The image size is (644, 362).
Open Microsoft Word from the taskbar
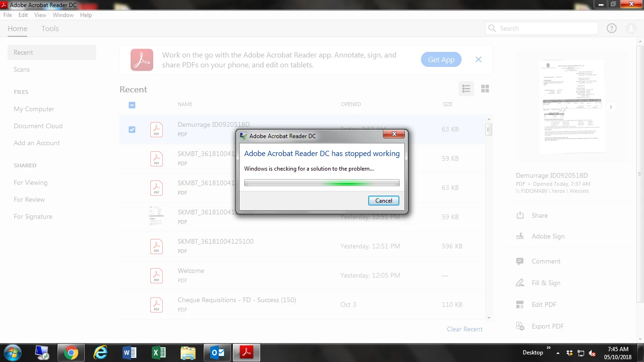coord(129,352)
